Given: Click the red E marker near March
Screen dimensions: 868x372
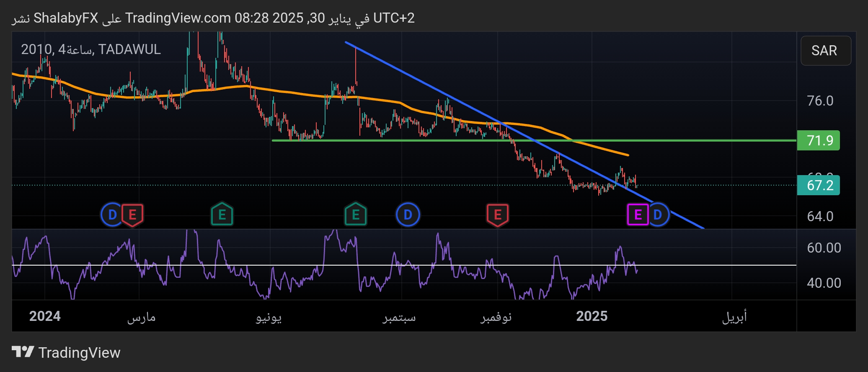Looking at the screenshot, I should (x=132, y=215).
